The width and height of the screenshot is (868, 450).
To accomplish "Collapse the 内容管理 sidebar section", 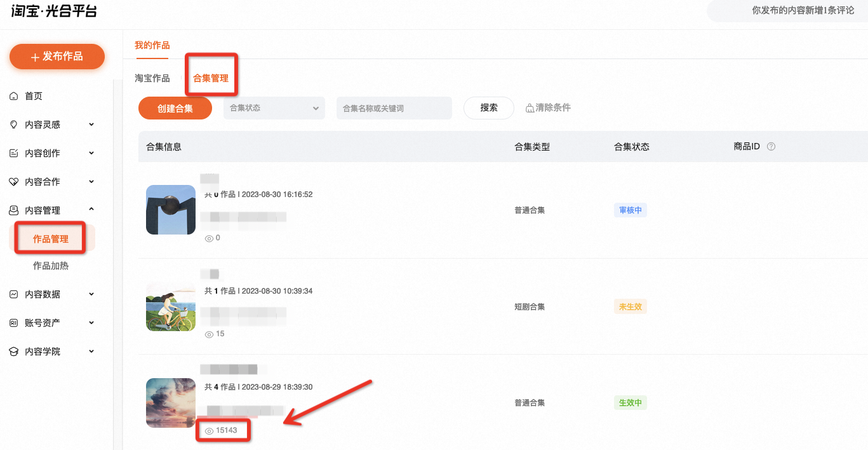I will [91, 210].
